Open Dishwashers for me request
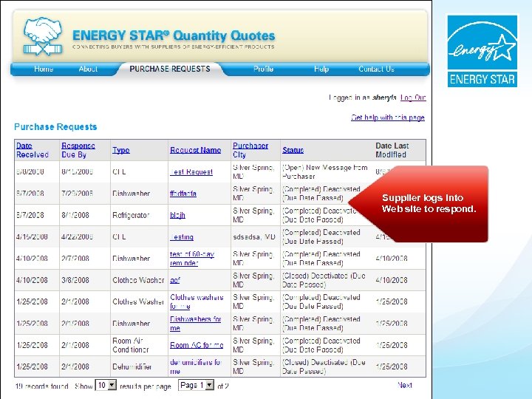532x399 pixels. pyautogui.click(x=195, y=324)
